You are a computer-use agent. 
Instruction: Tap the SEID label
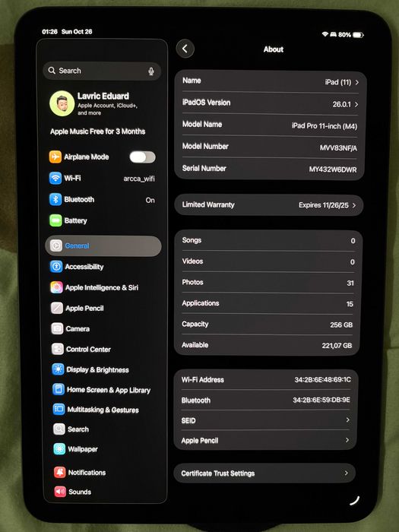(188, 421)
